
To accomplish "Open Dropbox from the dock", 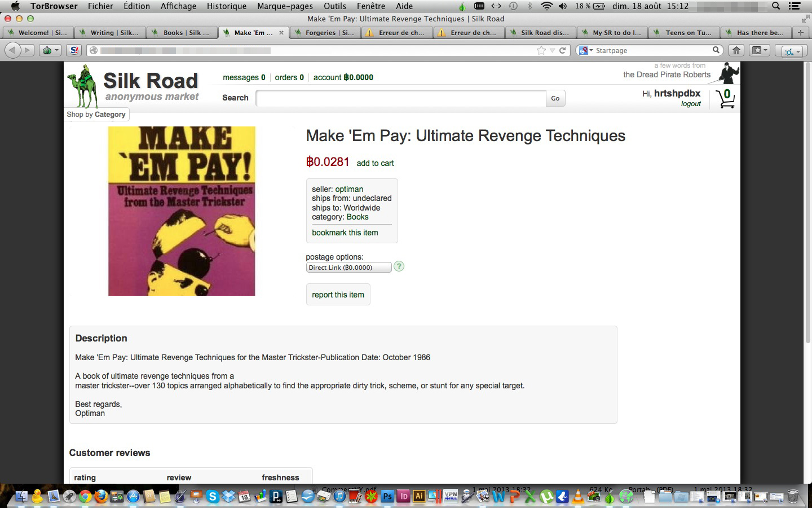I will pos(228,496).
